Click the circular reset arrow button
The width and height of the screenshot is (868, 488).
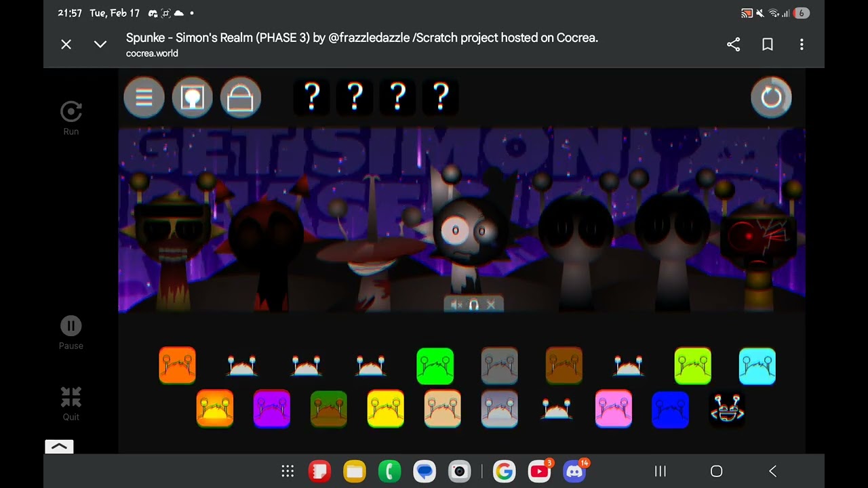point(771,98)
